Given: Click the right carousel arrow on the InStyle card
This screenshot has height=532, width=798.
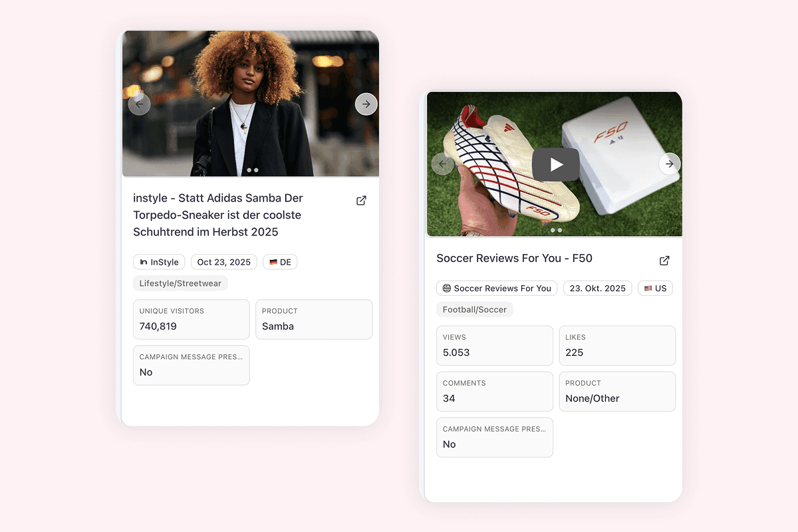Looking at the screenshot, I should tap(366, 104).
